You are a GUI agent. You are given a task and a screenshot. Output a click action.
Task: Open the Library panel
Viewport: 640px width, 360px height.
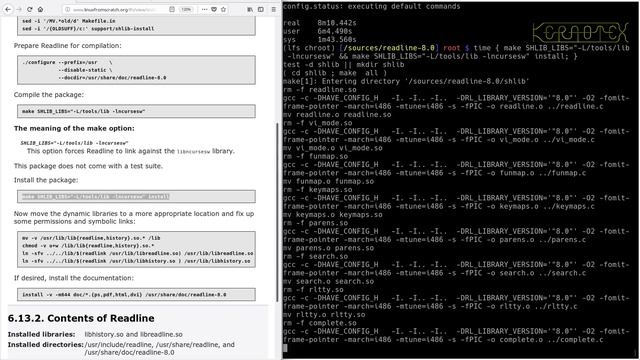point(250,9)
